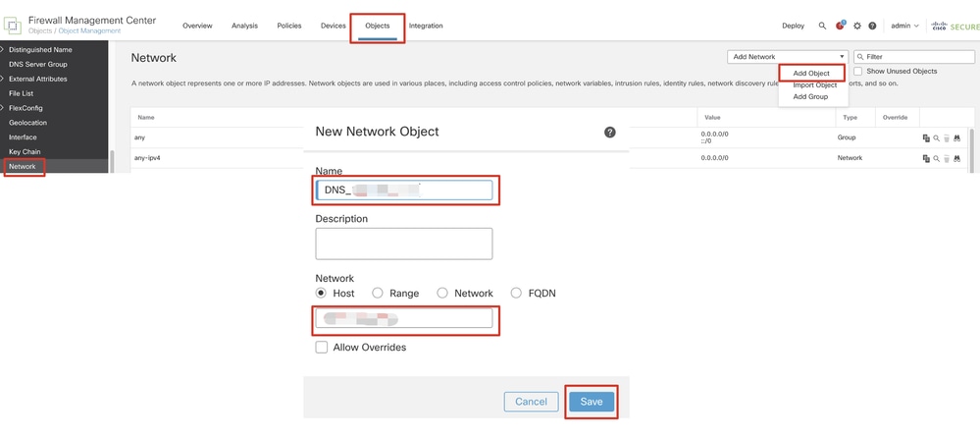980x435 pixels.
Task: Open the Add Network dropdown
Action: coord(788,57)
